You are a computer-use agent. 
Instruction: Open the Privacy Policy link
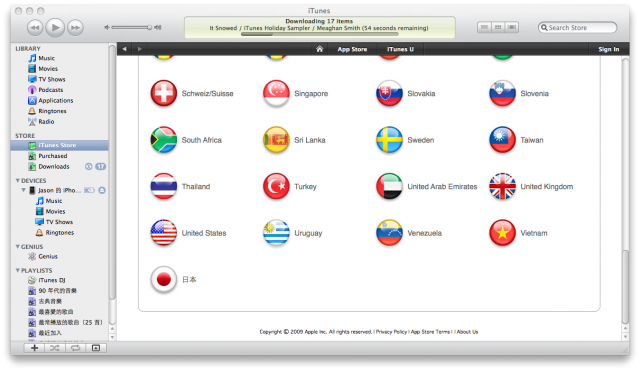click(x=391, y=332)
